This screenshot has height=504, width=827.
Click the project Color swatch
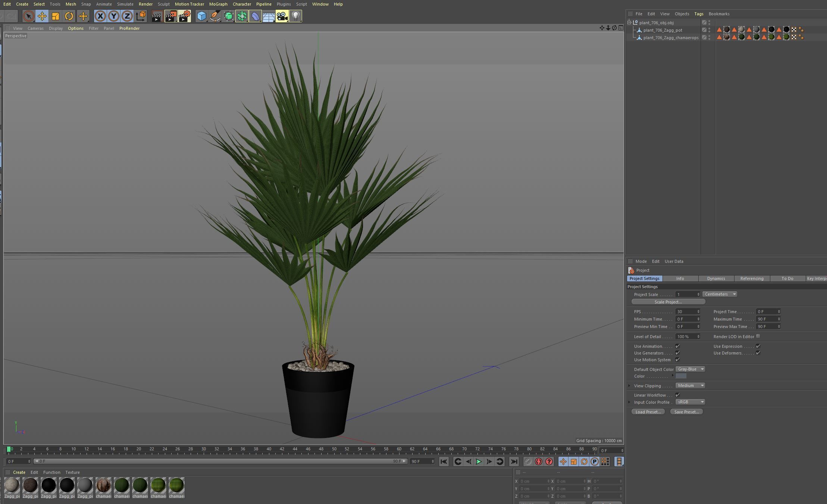681,376
